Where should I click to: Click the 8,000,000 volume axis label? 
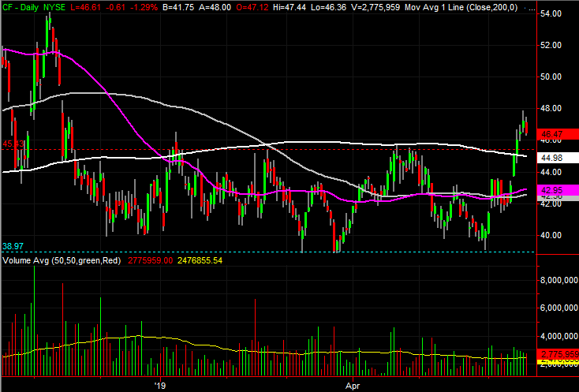(559, 280)
